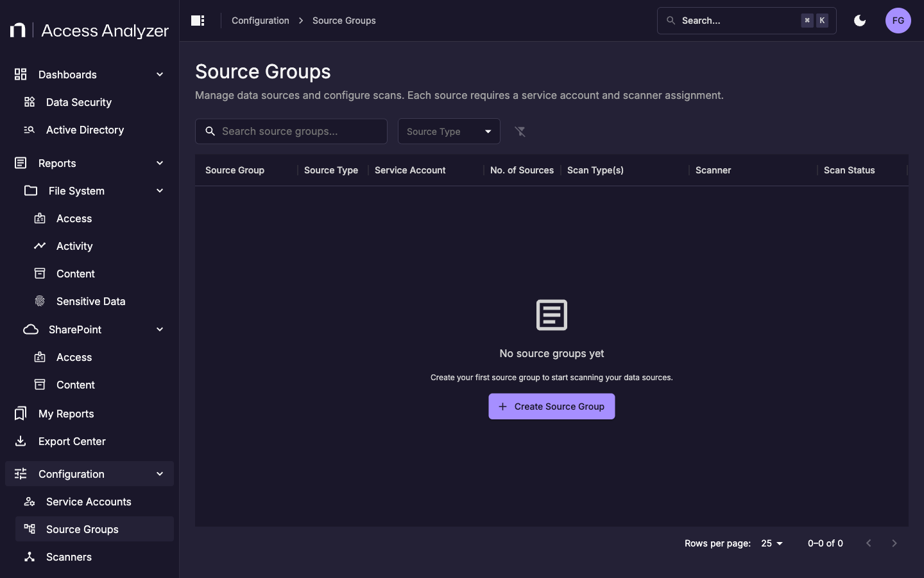Click the Activity trend icon
The image size is (924, 578).
point(39,246)
